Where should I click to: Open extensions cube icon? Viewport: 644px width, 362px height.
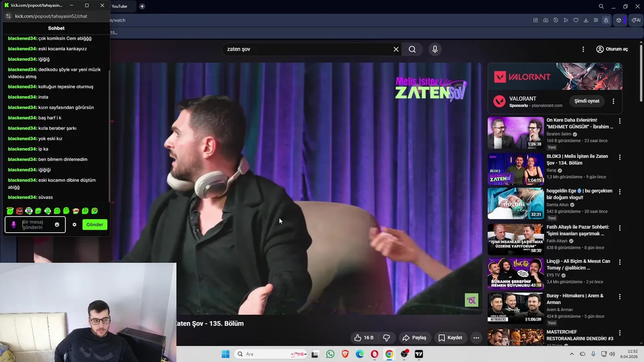click(x=619, y=20)
